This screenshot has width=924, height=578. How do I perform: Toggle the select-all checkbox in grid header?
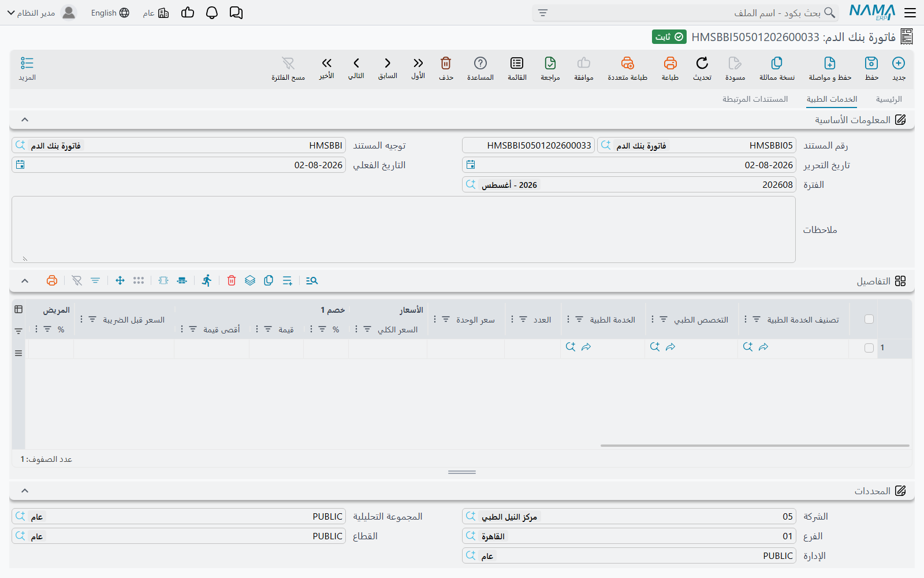[869, 319]
